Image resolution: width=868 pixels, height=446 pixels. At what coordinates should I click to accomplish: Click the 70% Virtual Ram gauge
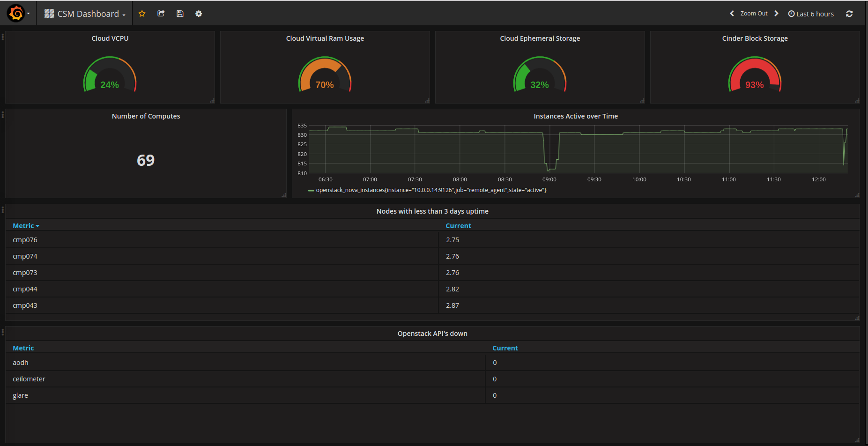325,75
